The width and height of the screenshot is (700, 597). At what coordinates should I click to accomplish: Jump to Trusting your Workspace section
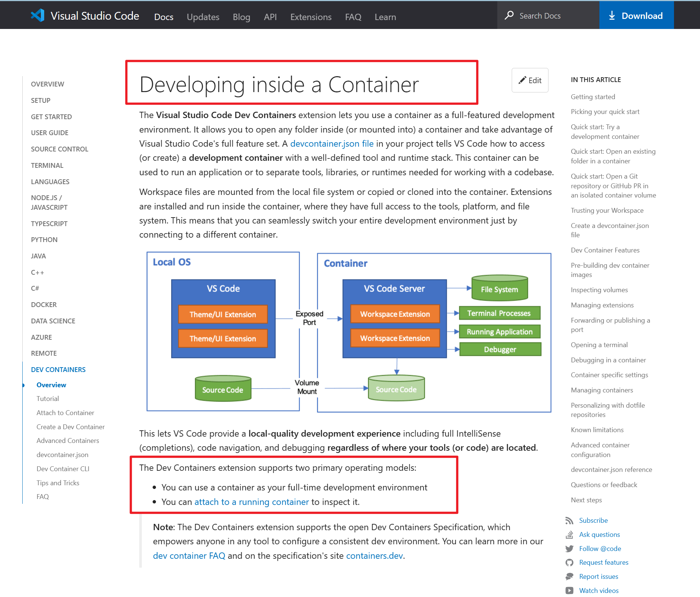click(607, 210)
